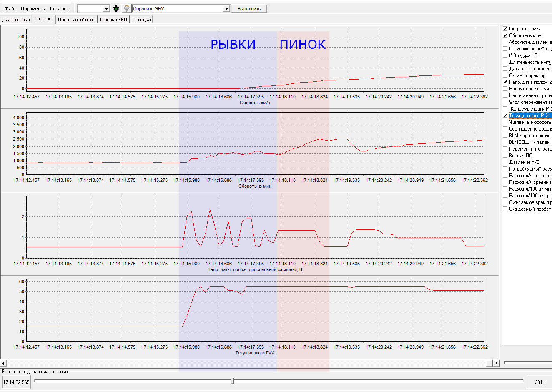Viewport: 552px width, 392px height.
Task: Check the Длительность импульса parameter box
Action: click(x=505, y=62)
